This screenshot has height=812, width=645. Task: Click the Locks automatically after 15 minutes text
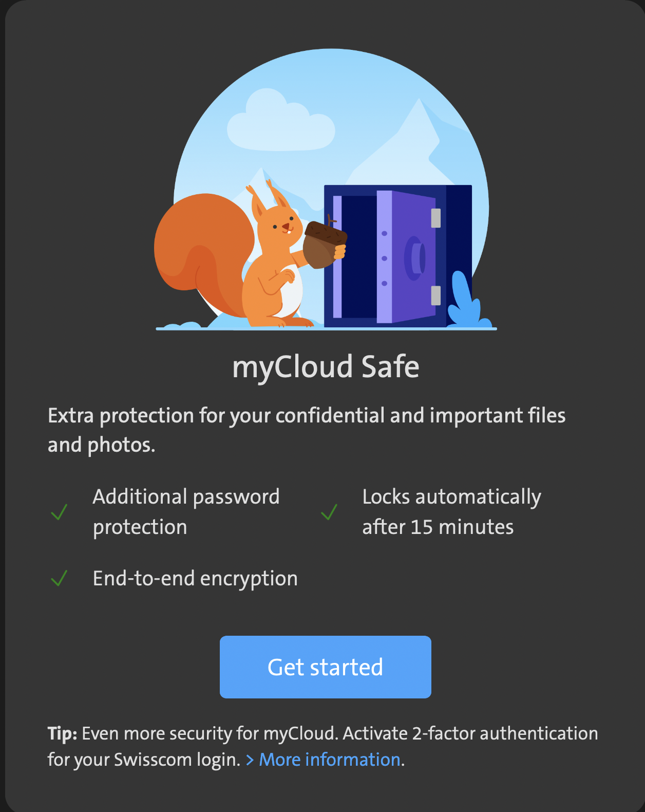click(451, 512)
